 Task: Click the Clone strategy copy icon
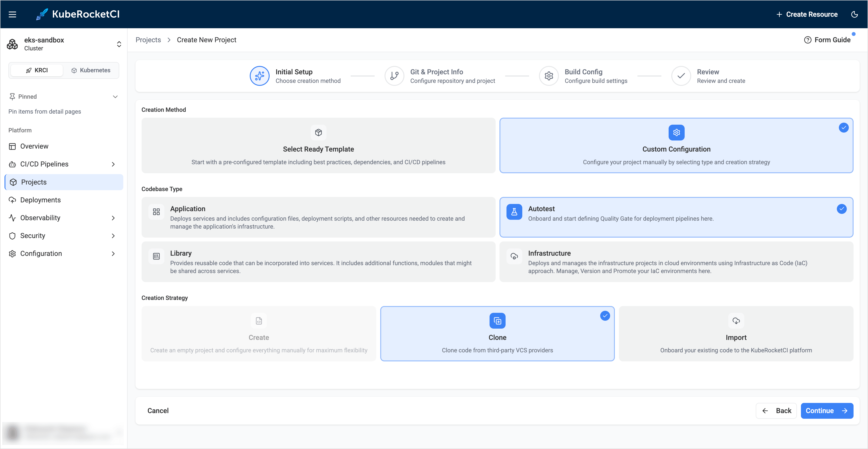497,320
